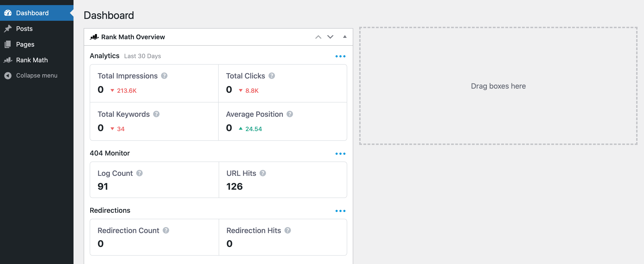Click the Log Count help icon

pos(139,173)
